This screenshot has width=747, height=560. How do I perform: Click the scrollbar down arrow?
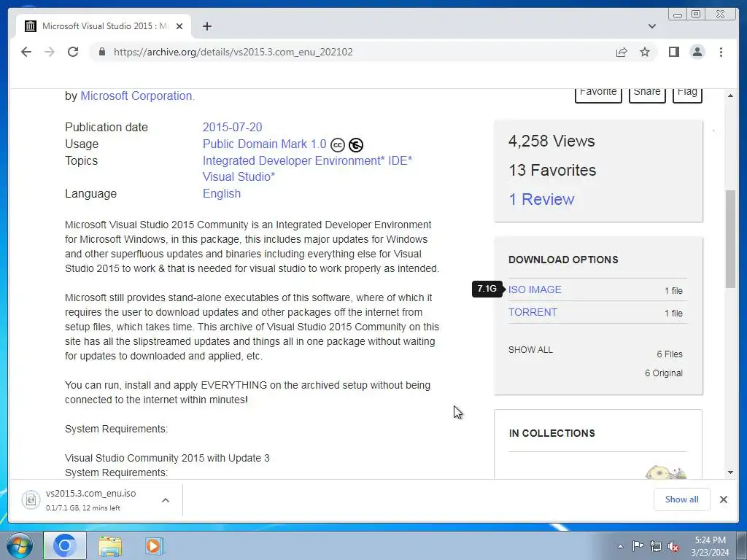pos(730,472)
